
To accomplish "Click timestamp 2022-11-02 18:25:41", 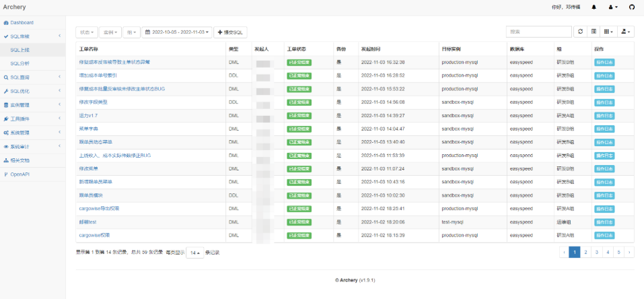I will (383, 208).
